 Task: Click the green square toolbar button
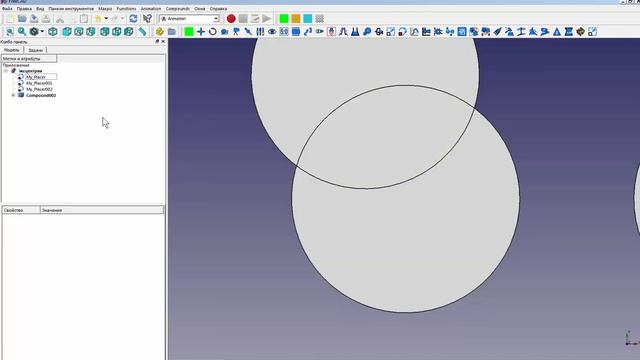click(x=284, y=19)
